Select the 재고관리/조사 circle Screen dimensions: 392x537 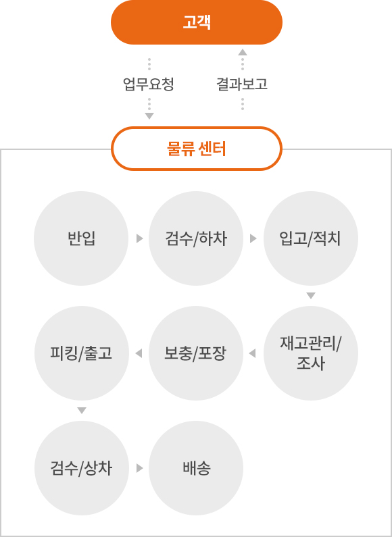tap(311, 353)
